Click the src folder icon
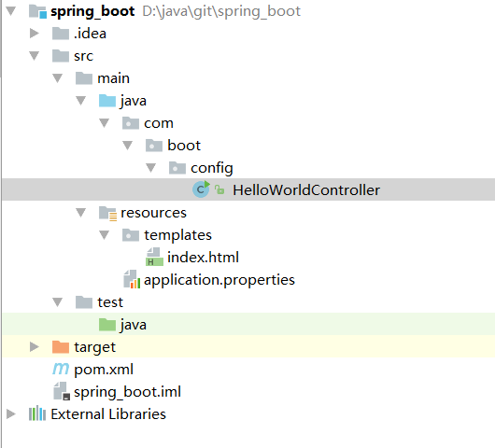 point(61,56)
